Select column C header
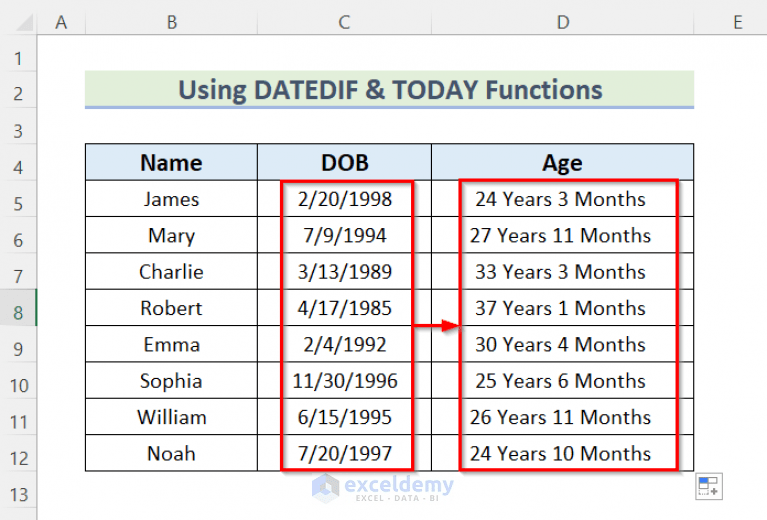The width and height of the screenshot is (767, 520). pyautogui.click(x=344, y=22)
